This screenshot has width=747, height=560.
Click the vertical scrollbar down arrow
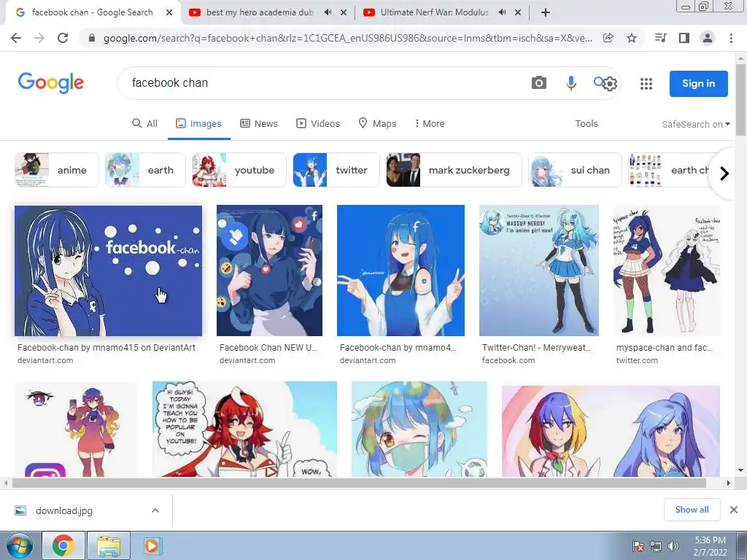tap(740, 470)
